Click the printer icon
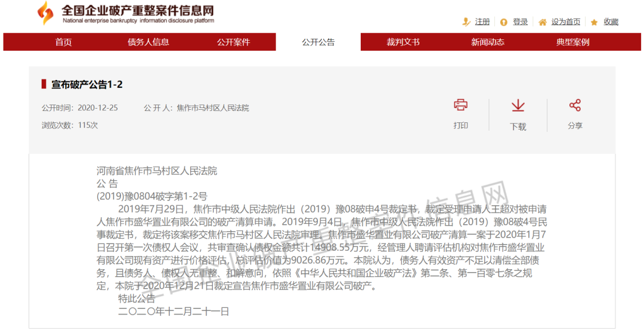This screenshot has width=644, height=336. pos(460,106)
